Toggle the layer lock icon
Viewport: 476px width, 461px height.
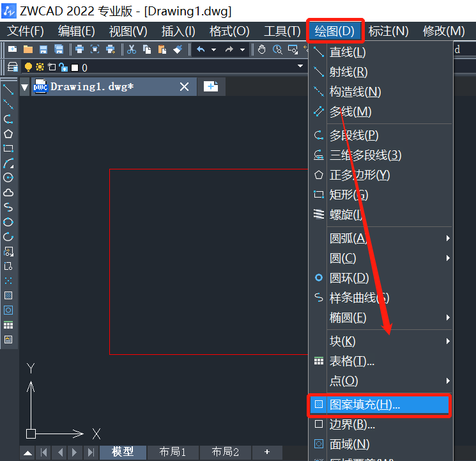pyautogui.click(x=63, y=67)
